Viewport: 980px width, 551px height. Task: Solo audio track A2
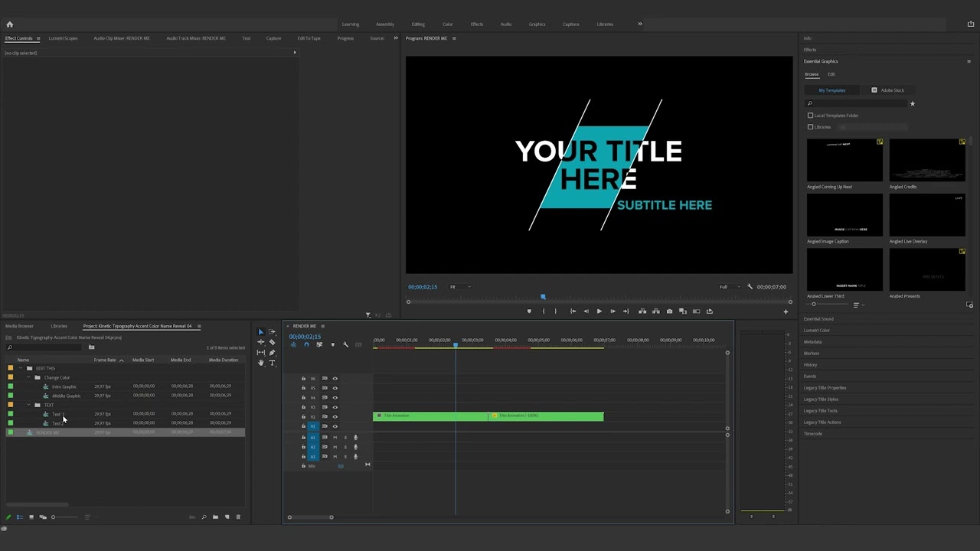pos(345,447)
